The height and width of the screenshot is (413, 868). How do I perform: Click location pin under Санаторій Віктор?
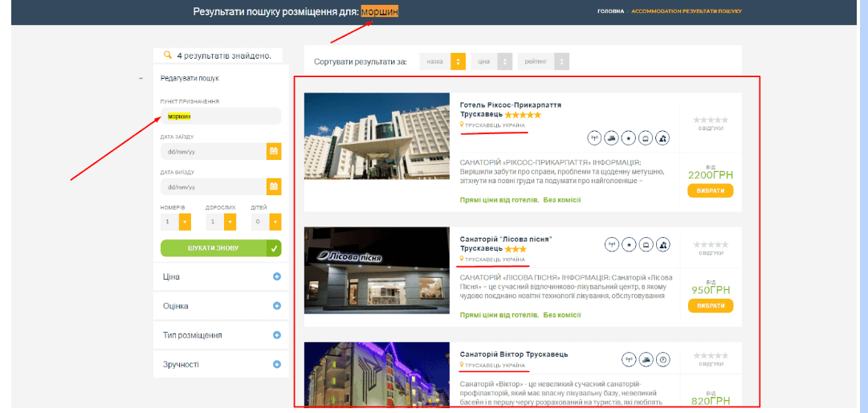[462, 365]
